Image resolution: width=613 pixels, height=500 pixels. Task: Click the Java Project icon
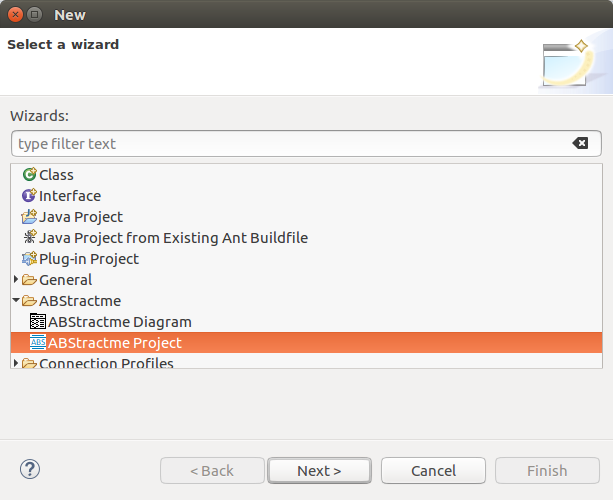(29, 217)
